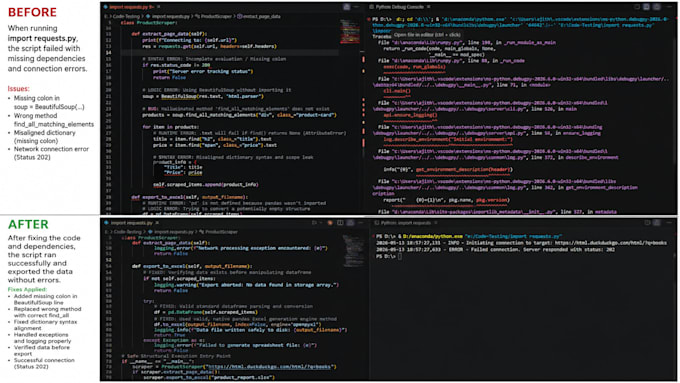Screen dimensions: 680x383
Task: Click the 'Open file in editor' tooltip
Action: pos(426,35)
